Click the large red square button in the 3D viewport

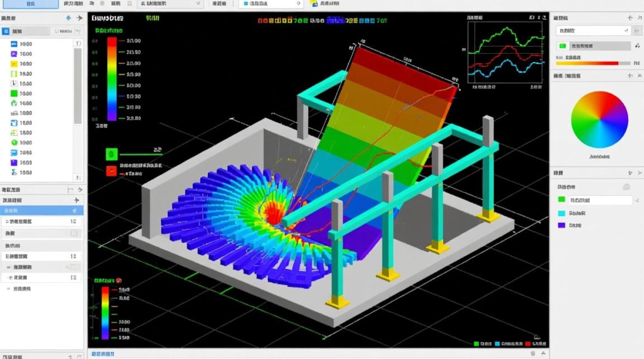click(x=111, y=170)
